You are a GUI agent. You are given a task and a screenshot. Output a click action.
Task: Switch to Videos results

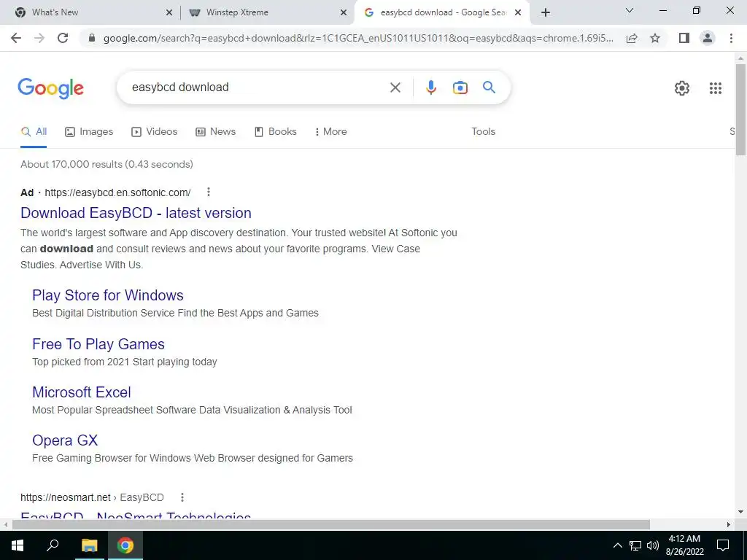coord(155,131)
